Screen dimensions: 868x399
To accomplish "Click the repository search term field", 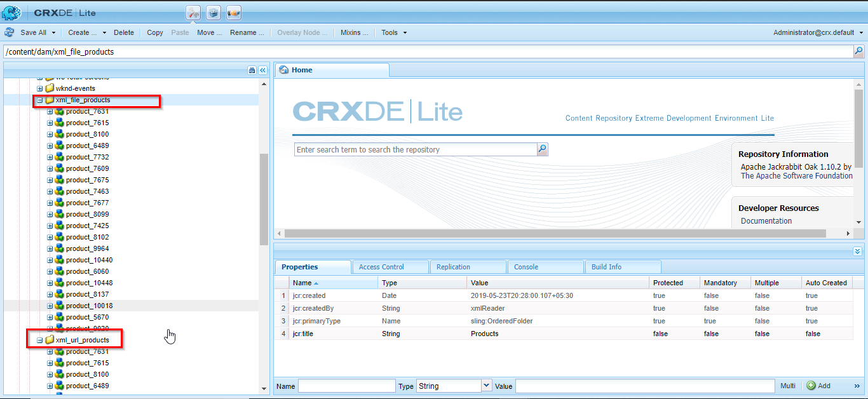I will [x=416, y=149].
